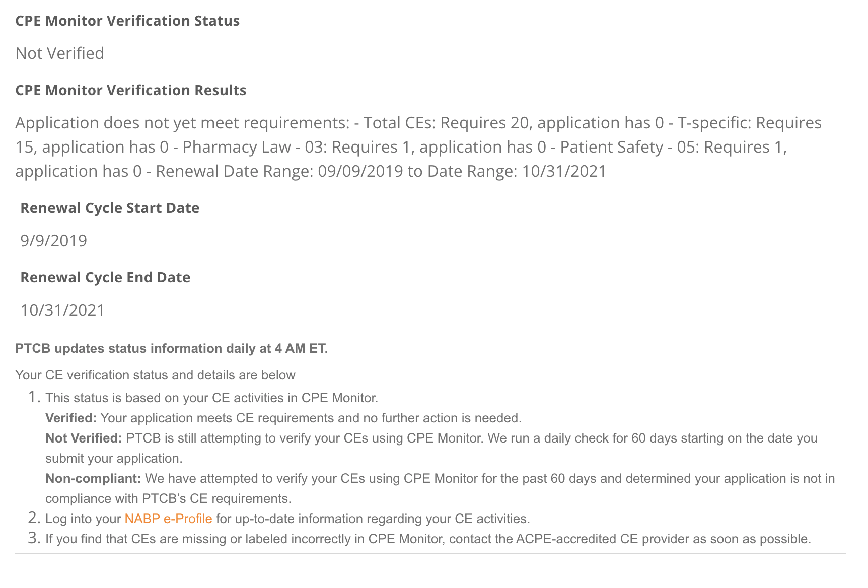Click 'Your CE verification status and details' text
868x588 pixels.
[155, 375]
